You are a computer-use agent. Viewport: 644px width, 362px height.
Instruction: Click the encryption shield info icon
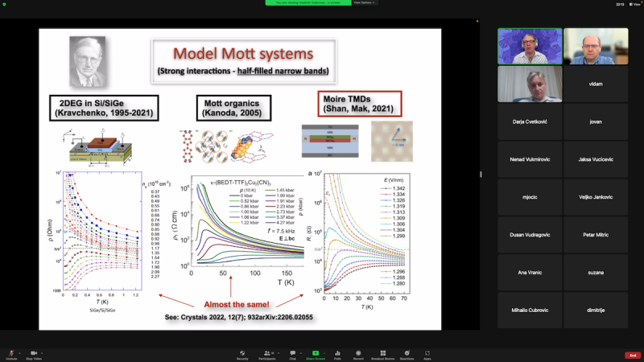click(x=4, y=3)
